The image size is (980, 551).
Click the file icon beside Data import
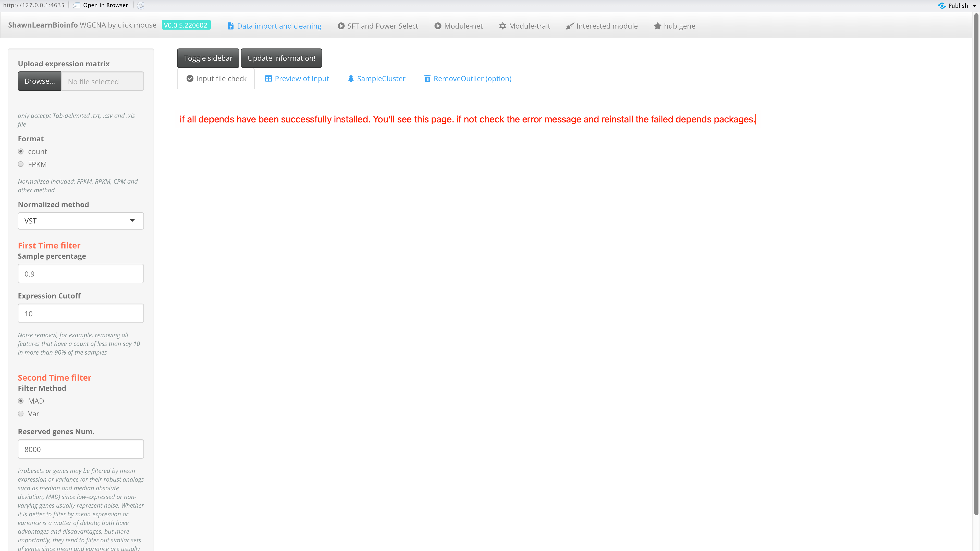click(230, 26)
